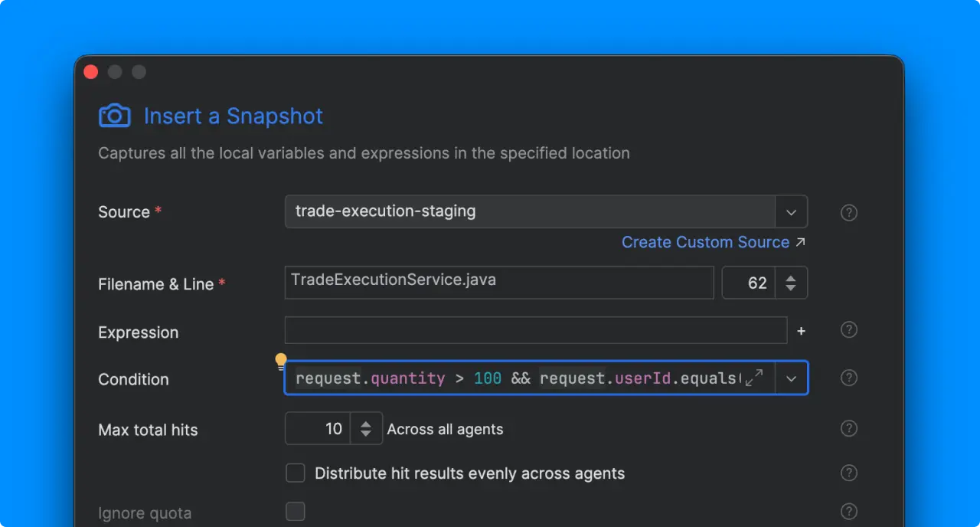Expand the Condition history dropdown
The height and width of the screenshot is (527, 980).
point(792,378)
